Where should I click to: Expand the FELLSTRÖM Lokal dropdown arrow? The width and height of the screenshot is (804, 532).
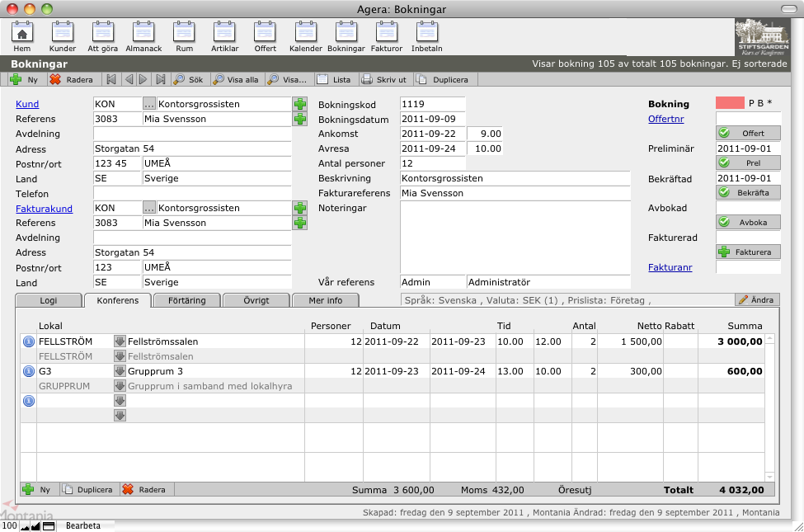pos(120,341)
